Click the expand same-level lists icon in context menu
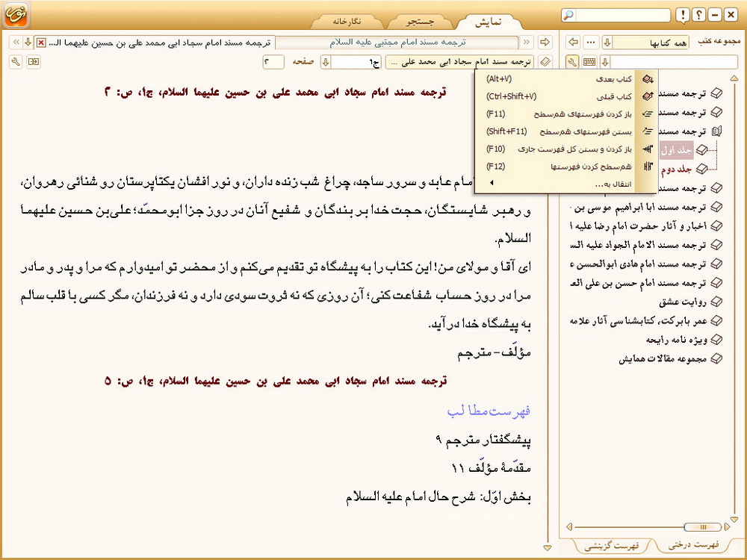This screenshot has height=560, width=747. coord(648,113)
